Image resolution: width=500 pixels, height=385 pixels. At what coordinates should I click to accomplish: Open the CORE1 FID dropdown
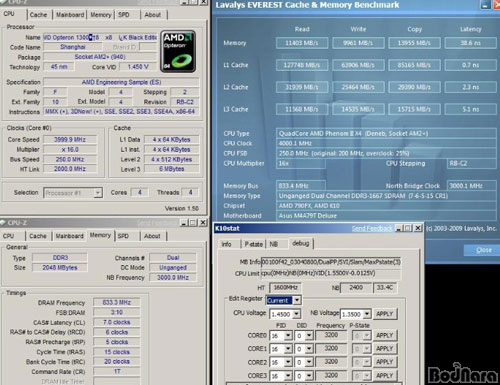point(288,349)
